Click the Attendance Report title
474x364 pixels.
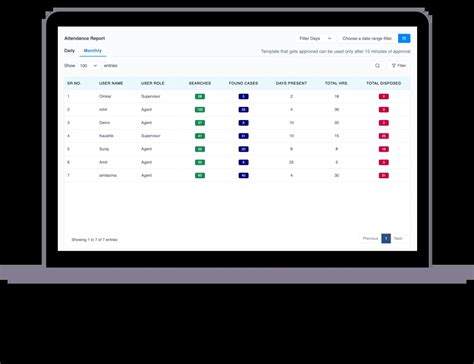click(x=85, y=38)
